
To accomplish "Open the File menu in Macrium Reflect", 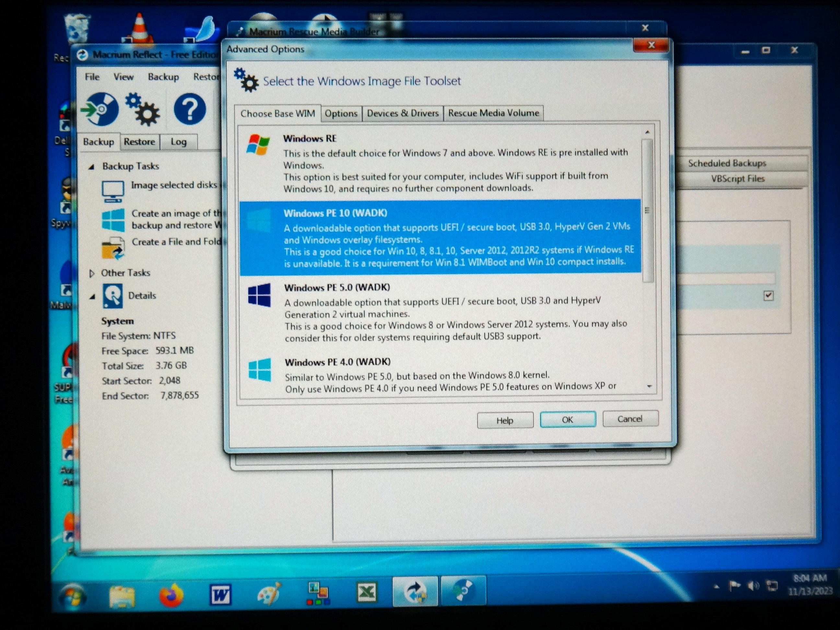I will click(92, 77).
